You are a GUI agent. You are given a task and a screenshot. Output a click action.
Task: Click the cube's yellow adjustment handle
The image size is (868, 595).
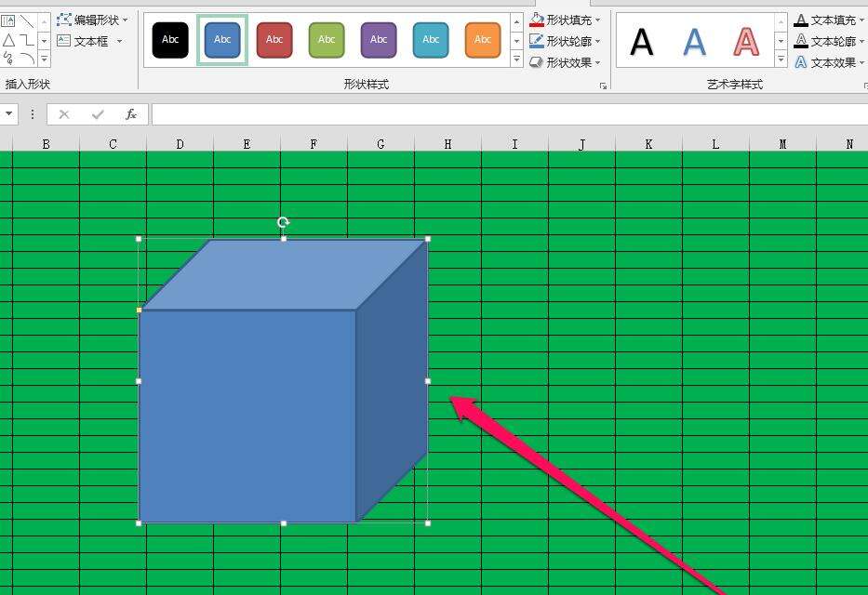(139, 311)
